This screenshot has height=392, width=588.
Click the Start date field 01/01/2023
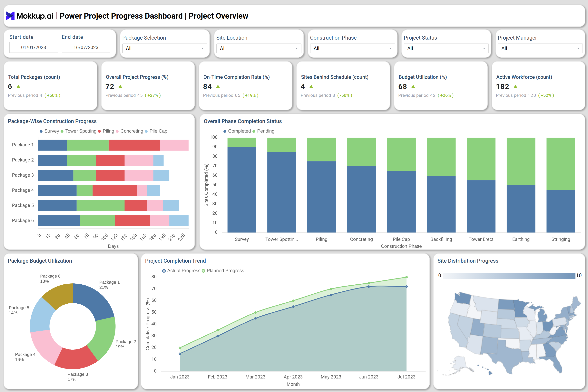(x=34, y=47)
